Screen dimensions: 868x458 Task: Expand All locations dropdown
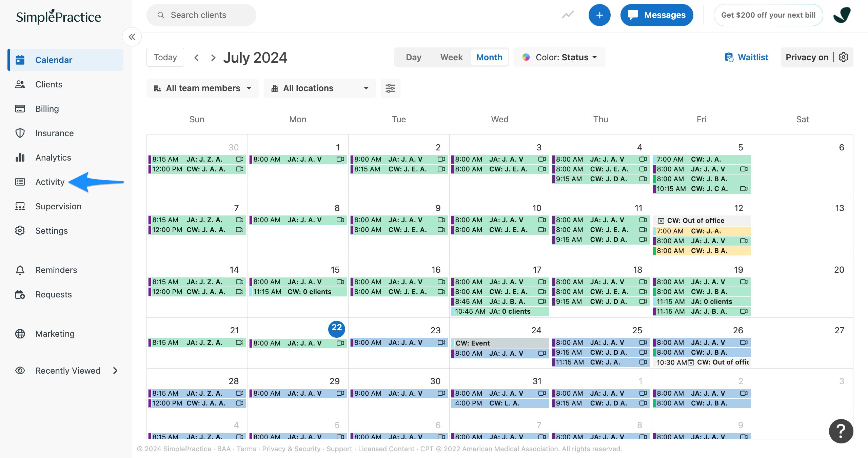[319, 88]
